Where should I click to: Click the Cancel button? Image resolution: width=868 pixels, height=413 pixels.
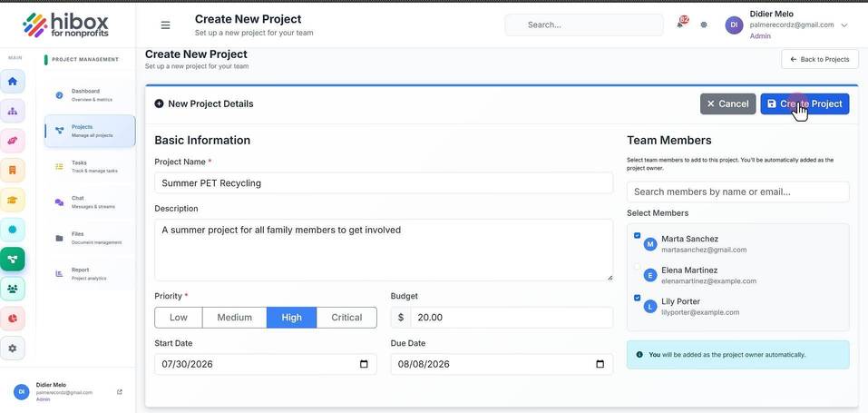[728, 103]
